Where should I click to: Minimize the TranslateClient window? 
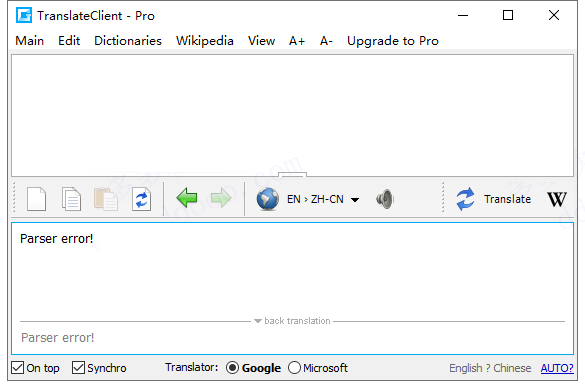pyautogui.click(x=463, y=15)
